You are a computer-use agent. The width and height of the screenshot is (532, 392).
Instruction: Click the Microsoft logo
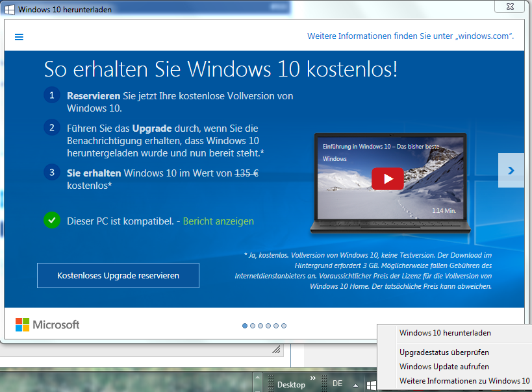pyautogui.click(x=47, y=325)
